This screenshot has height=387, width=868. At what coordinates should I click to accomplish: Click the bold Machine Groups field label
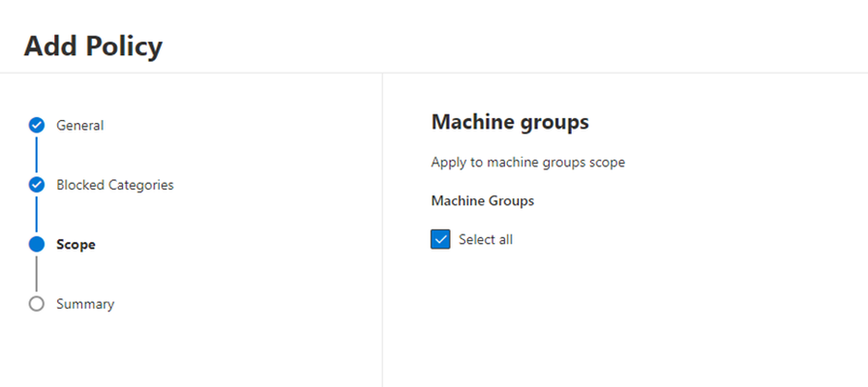(483, 200)
